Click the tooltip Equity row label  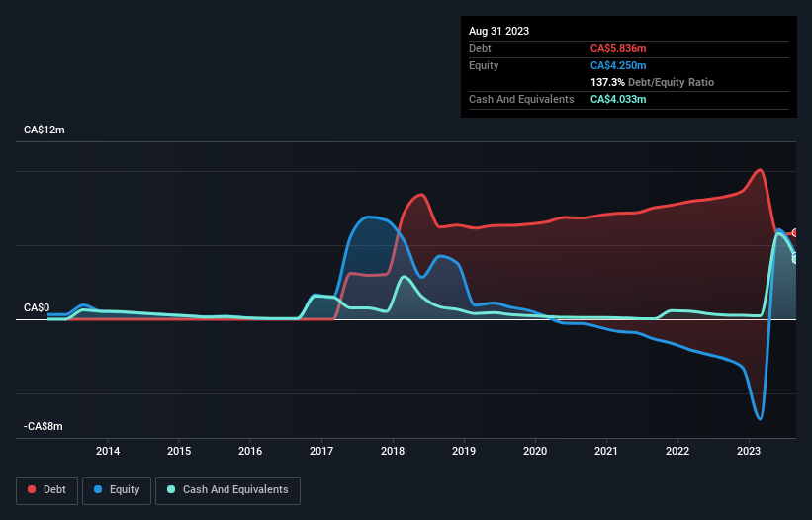pyautogui.click(x=484, y=65)
